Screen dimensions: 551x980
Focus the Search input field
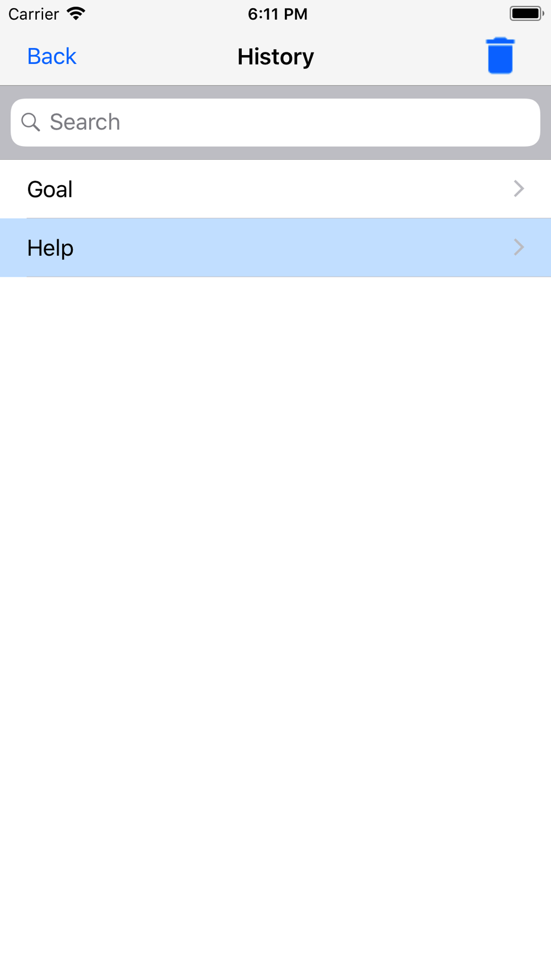275,122
